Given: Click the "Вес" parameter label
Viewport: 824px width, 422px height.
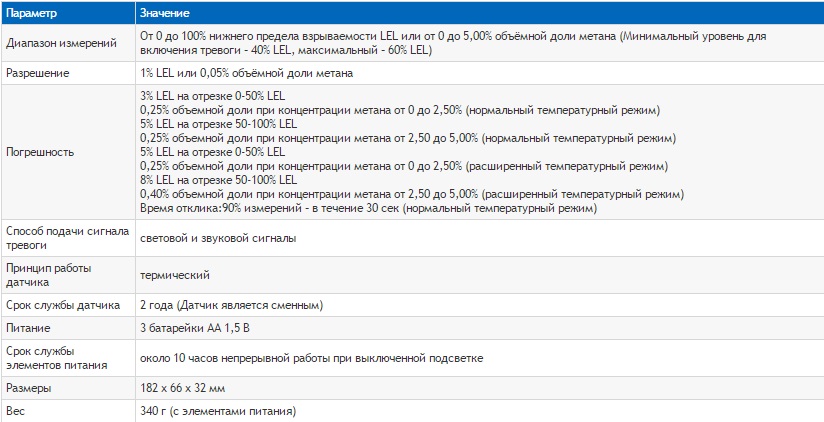Looking at the screenshot, I should tap(16, 410).
